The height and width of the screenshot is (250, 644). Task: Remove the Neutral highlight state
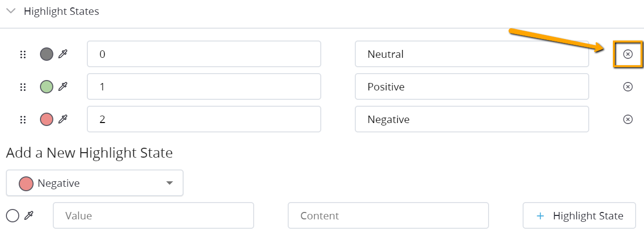click(628, 54)
